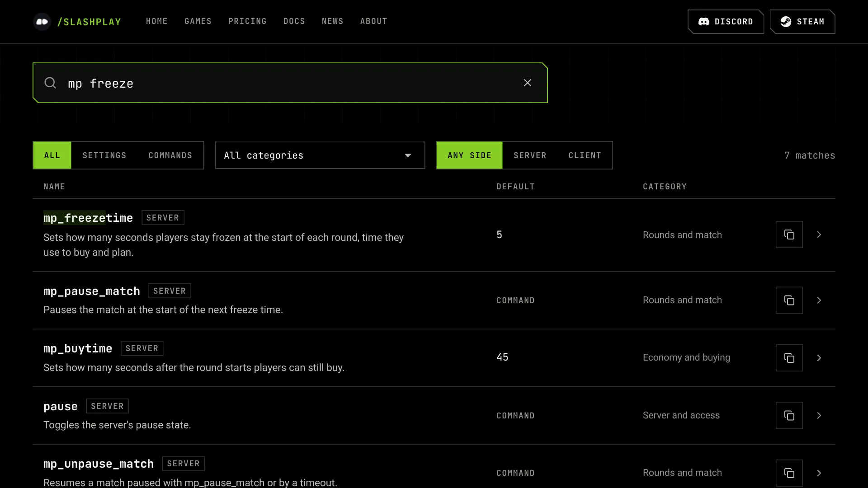The width and height of the screenshot is (868, 488).
Task: Open the pause entry name
Action: 61,406
